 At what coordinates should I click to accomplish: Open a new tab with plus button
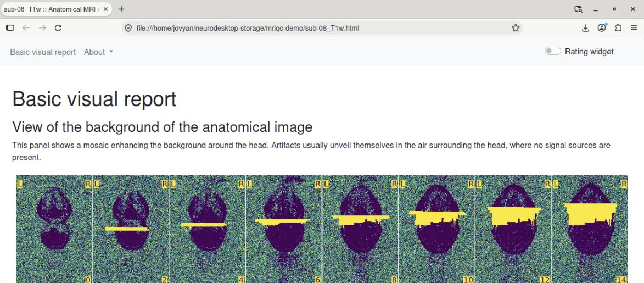pyautogui.click(x=121, y=9)
